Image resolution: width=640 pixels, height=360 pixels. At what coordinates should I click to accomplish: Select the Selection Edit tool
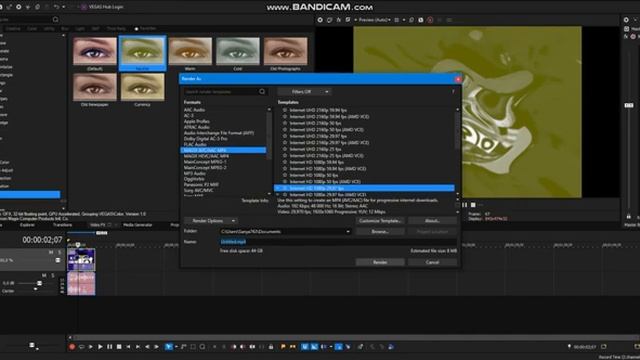pos(193,347)
